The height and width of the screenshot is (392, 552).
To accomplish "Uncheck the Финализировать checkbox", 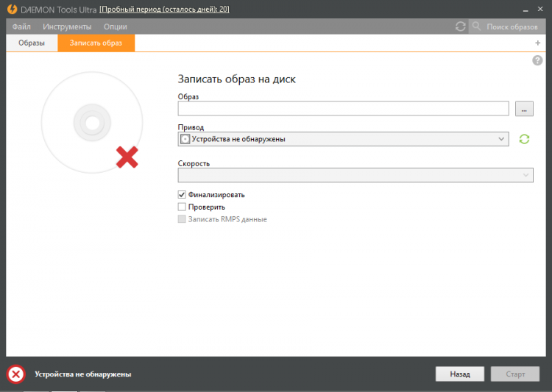I will 182,195.
